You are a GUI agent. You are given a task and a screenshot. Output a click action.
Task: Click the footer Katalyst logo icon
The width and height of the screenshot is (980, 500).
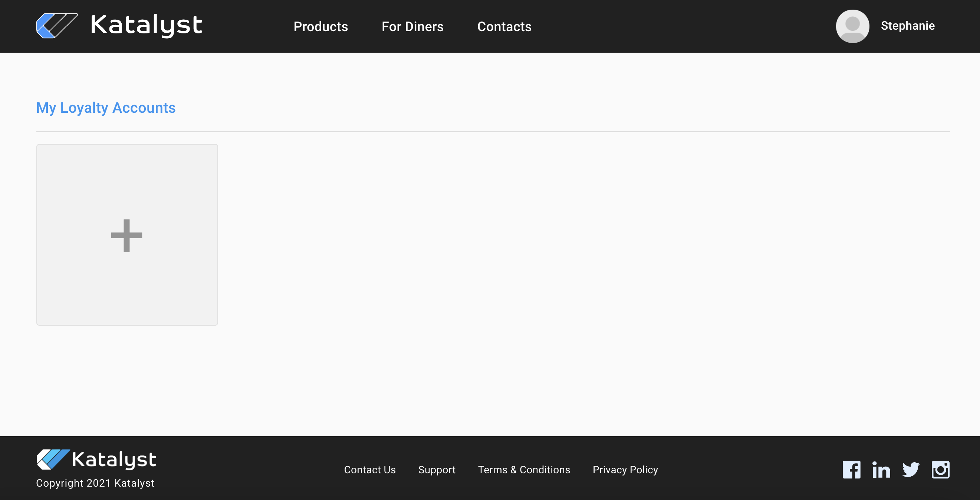(53, 459)
